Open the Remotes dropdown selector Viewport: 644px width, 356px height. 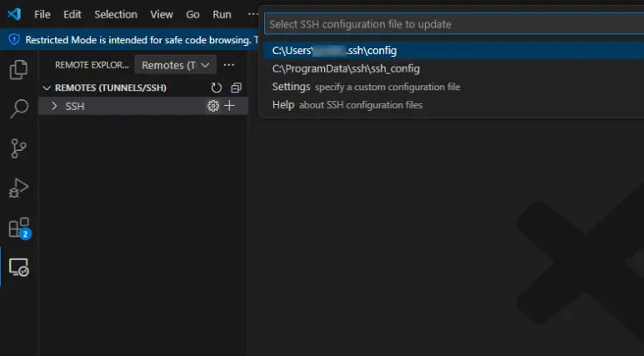tap(176, 65)
